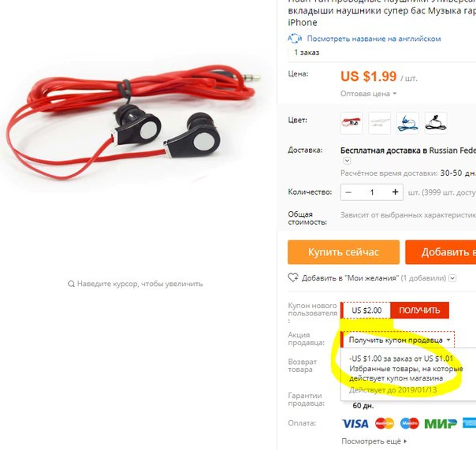This screenshot has height=450, width=476.
Task: Click the Купить сейчас button
Action: (344, 252)
